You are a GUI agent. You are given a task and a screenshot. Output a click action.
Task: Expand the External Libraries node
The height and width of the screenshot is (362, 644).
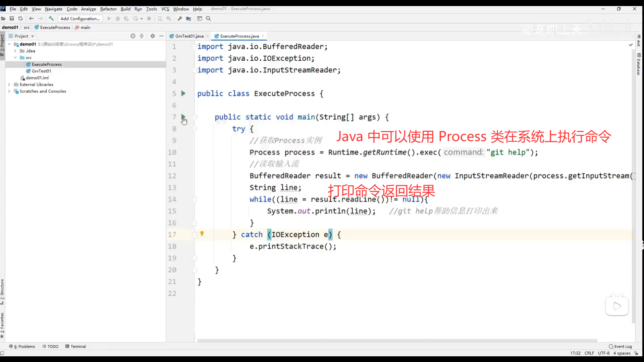9,84
